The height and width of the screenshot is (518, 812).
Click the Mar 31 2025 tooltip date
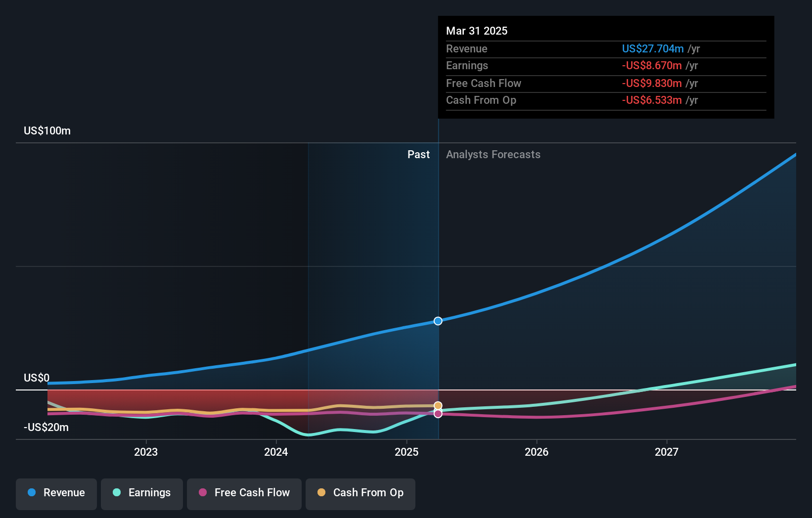pyautogui.click(x=477, y=31)
